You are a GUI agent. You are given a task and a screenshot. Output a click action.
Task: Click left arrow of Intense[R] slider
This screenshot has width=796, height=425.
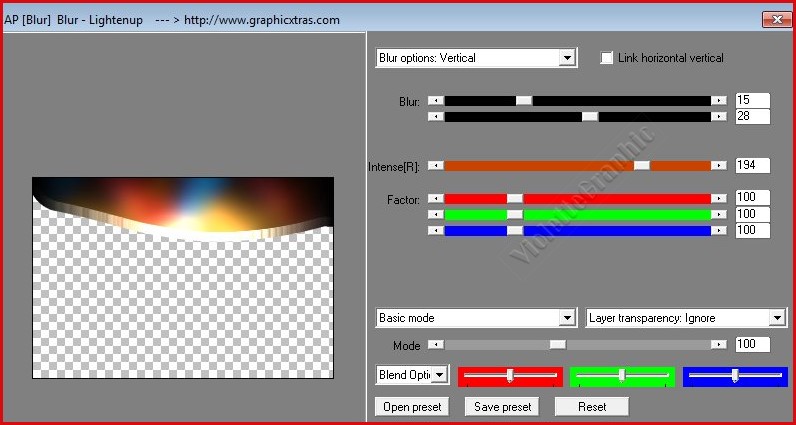click(x=434, y=165)
